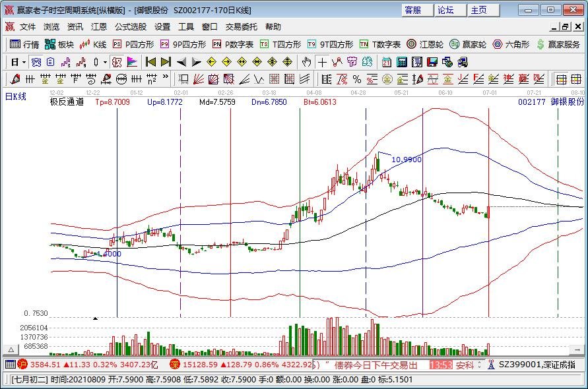This screenshot has height=389, width=588.
Task: Click the 论坛 forum button
Action: coord(446,10)
